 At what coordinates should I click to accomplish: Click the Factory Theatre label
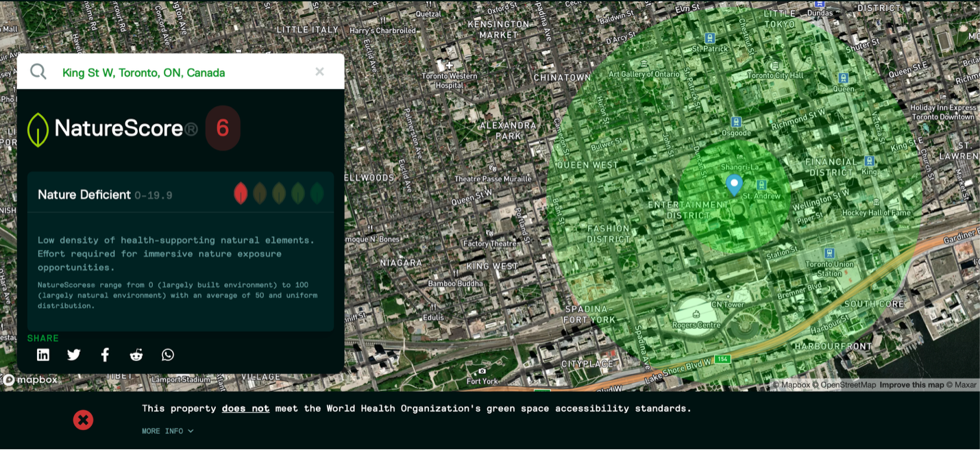click(491, 244)
